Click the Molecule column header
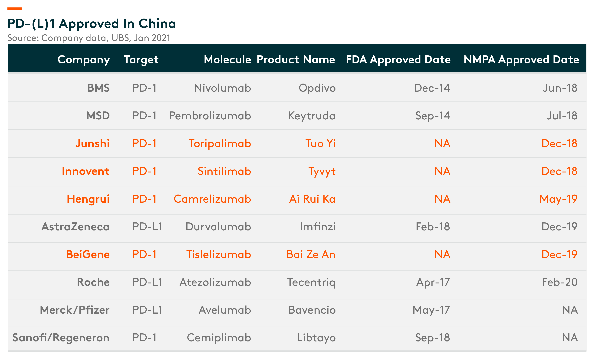 (227, 59)
